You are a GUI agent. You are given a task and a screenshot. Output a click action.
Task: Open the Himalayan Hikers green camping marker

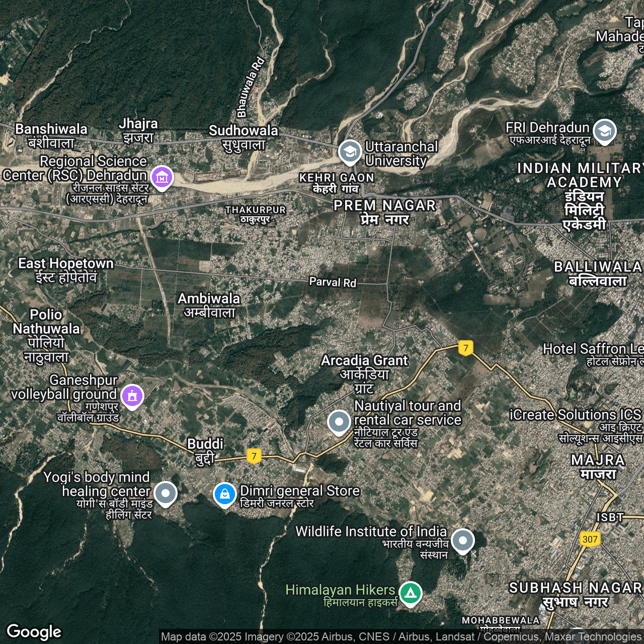point(411,593)
